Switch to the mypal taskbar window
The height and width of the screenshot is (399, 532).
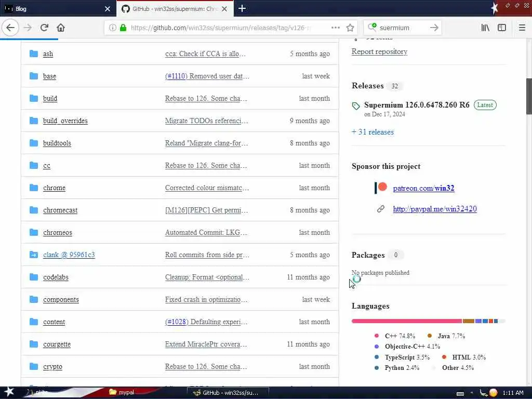tap(122, 392)
